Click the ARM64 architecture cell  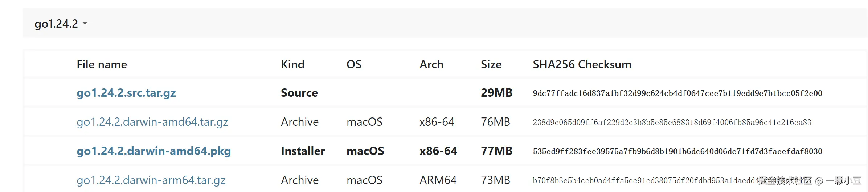[438, 180]
